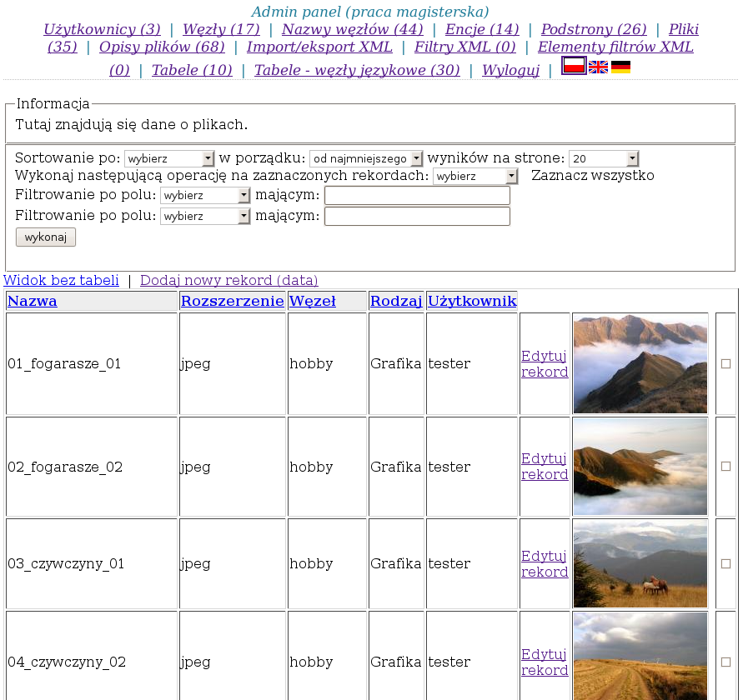Image resolution: width=743 pixels, height=700 pixels.
Task: Click 'Edytuj rekord' for 02_fogarasze_02
Action: (545, 467)
